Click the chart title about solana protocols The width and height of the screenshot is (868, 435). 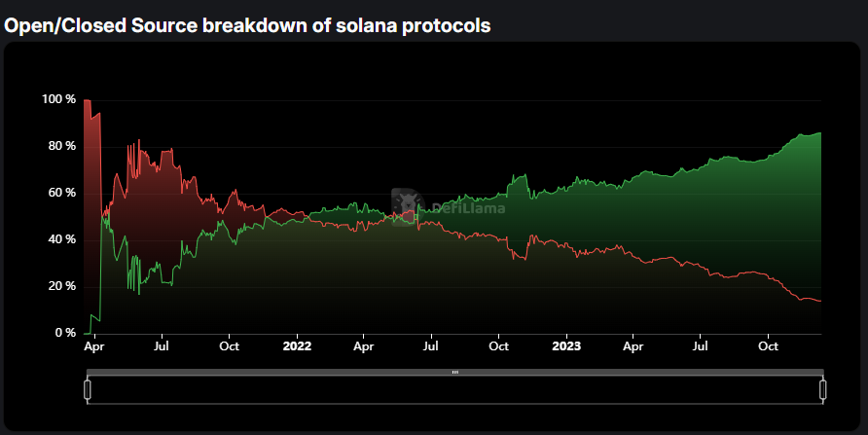coord(247,26)
